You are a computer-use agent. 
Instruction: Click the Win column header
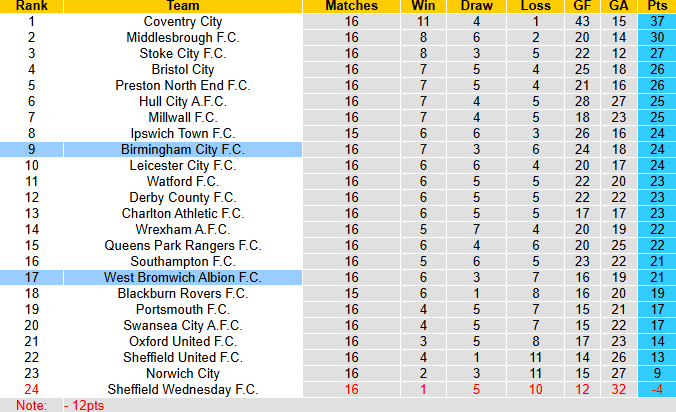coord(423,6)
